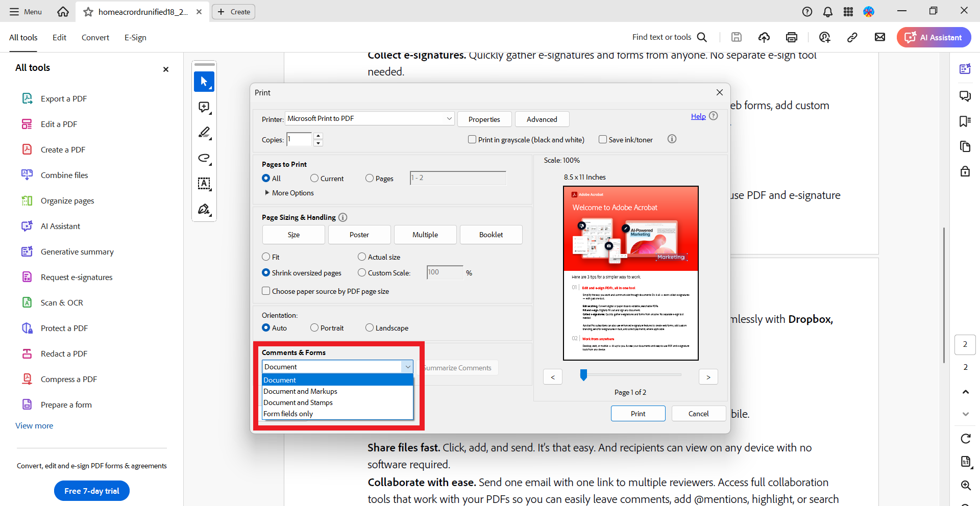Screen dimensions: 980x506
Task: Select the Fit radio button
Action: [x=266, y=257]
